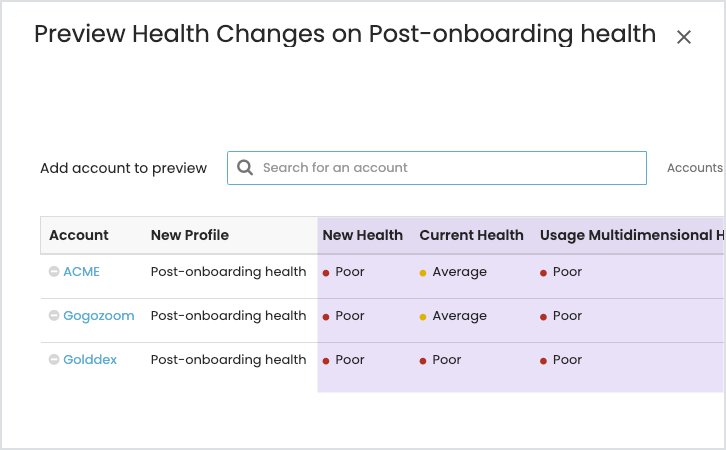The width and height of the screenshot is (726, 450).
Task: Click ACME's yellow Current Health indicator
Action: coord(423,273)
